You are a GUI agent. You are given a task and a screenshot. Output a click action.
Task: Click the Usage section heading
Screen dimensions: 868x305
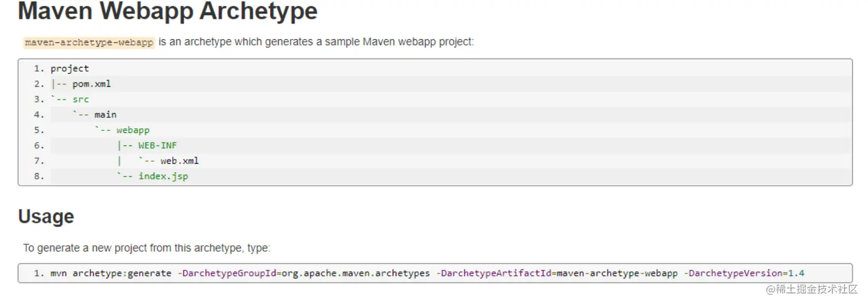click(x=46, y=217)
